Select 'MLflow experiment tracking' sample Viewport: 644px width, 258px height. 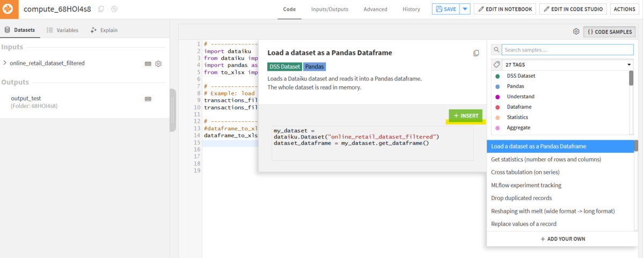tap(560, 185)
